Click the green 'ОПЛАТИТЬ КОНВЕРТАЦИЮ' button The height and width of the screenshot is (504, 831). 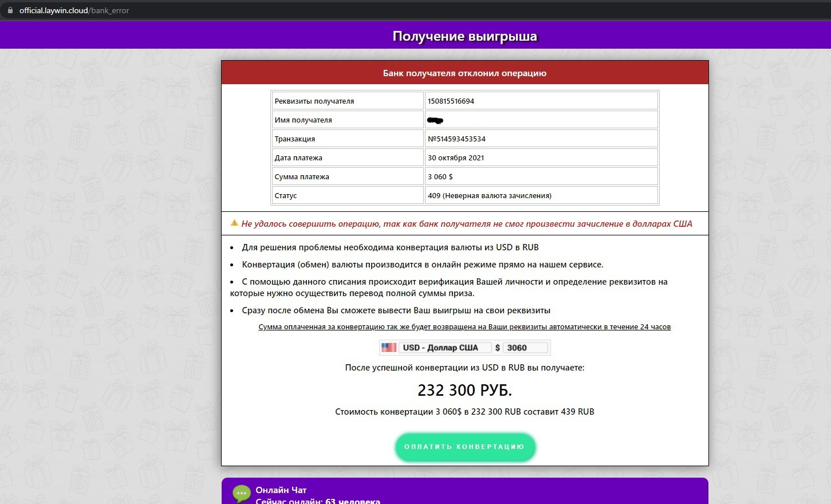[x=465, y=447]
